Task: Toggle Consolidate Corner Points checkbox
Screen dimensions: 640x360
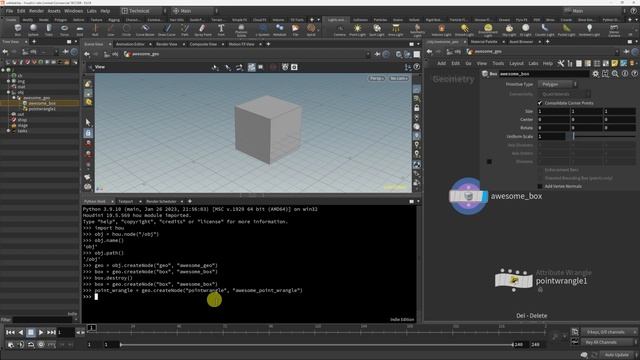Action: point(540,103)
